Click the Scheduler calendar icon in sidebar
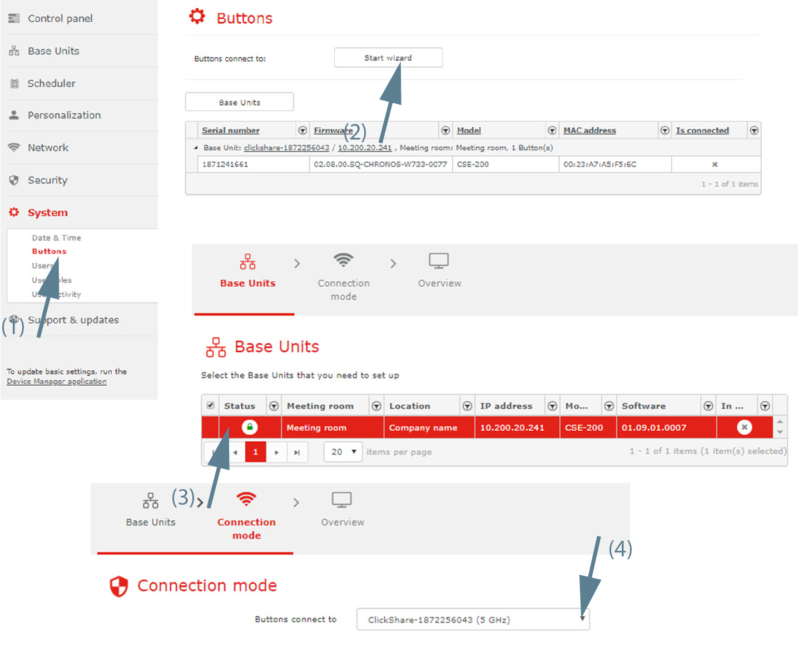 (x=14, y=83)
